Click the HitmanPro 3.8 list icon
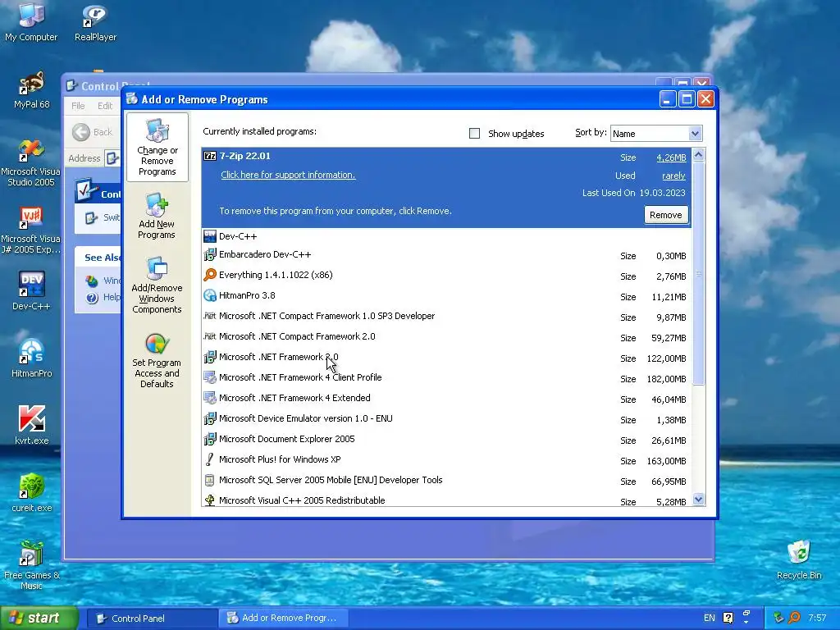This screenshot has width=840, height=630. click(x=210, y=295)
